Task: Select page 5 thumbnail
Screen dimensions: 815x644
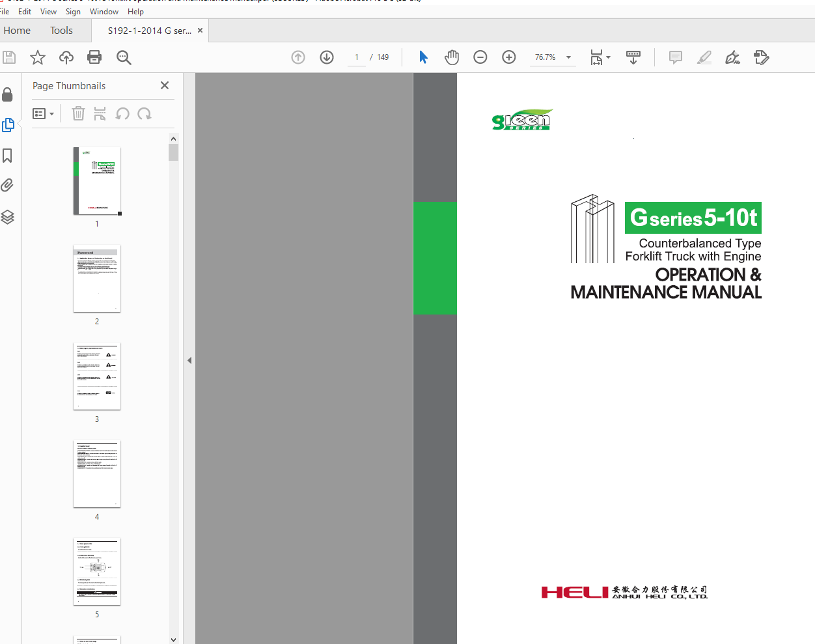Action: [x=97, y=572]
